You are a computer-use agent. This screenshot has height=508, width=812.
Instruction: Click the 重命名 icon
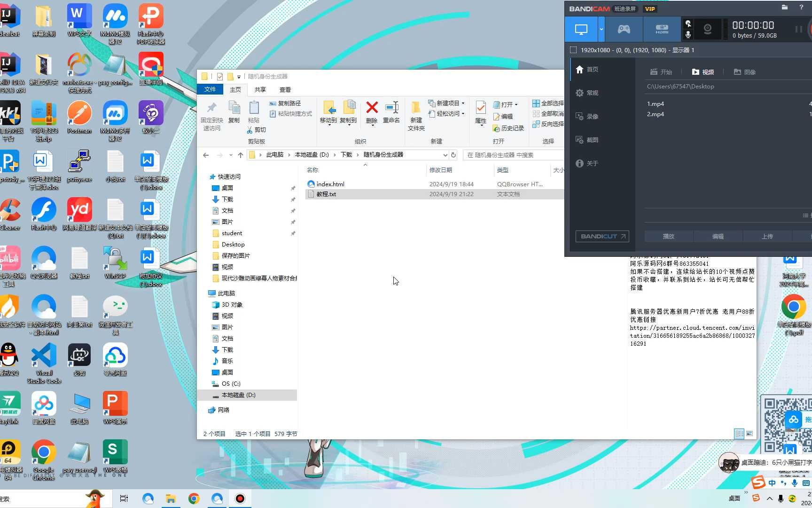[391, 107]
